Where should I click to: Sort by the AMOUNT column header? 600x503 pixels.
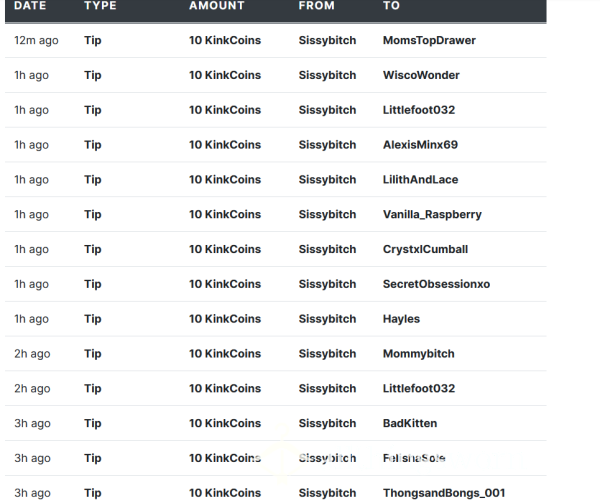click(217, 6)
